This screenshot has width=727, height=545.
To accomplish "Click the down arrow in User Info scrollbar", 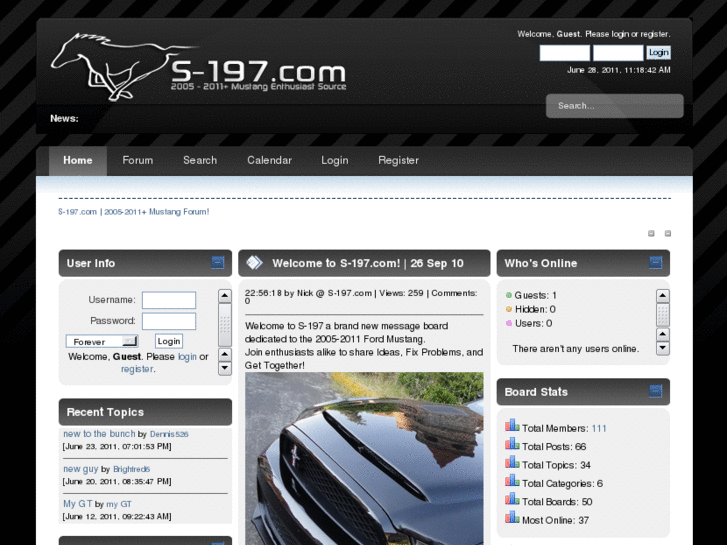I will click(225, 368).
